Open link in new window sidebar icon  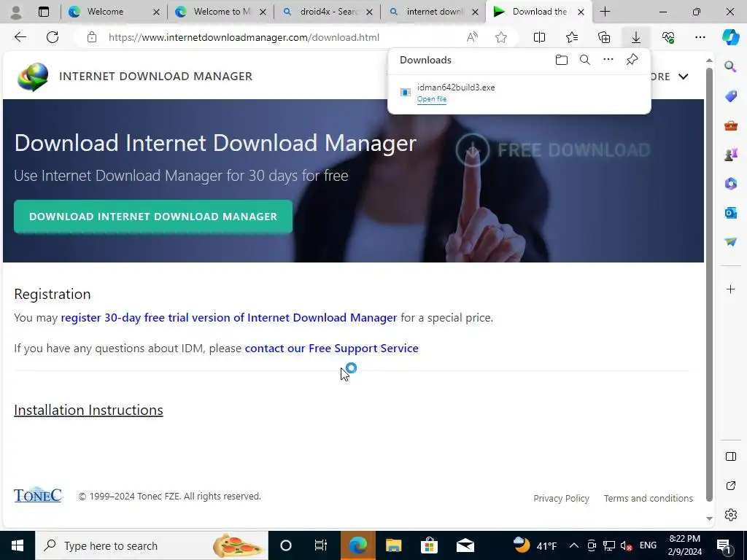(x=731, y=486)
